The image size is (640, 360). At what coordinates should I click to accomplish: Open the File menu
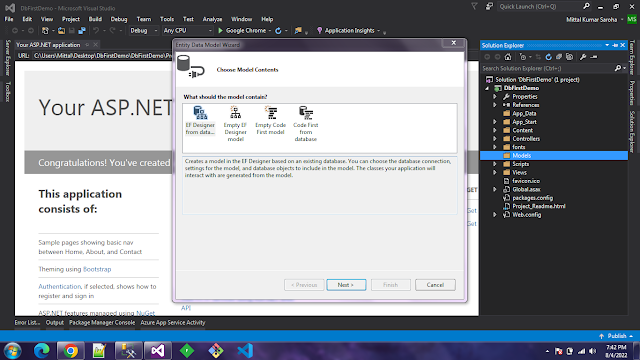(x=9, y=19)
